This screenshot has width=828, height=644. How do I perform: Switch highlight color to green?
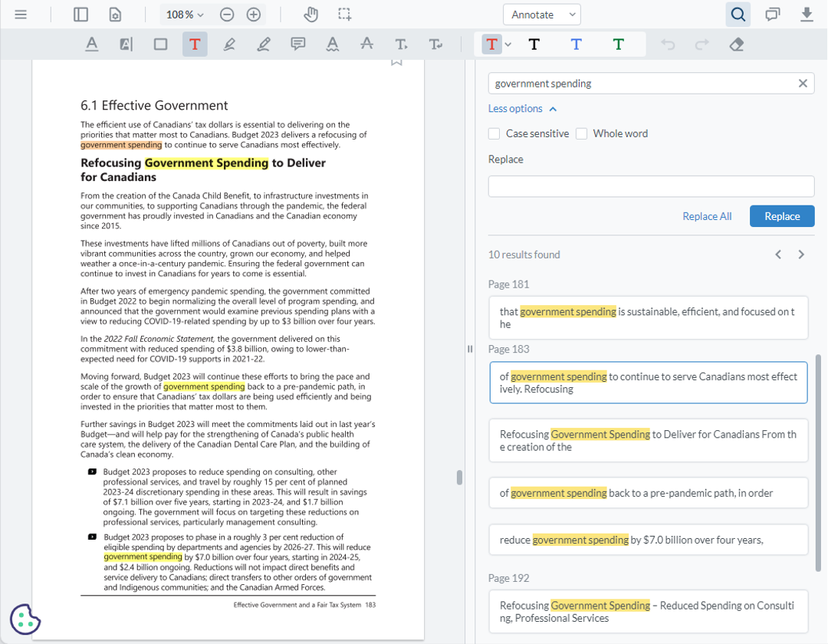click(x=618, y=44)
